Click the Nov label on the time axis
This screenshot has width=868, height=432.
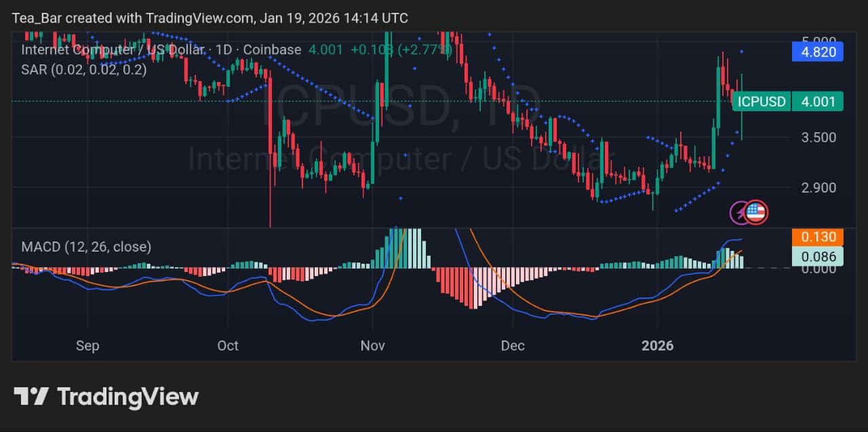coord(372,346)
